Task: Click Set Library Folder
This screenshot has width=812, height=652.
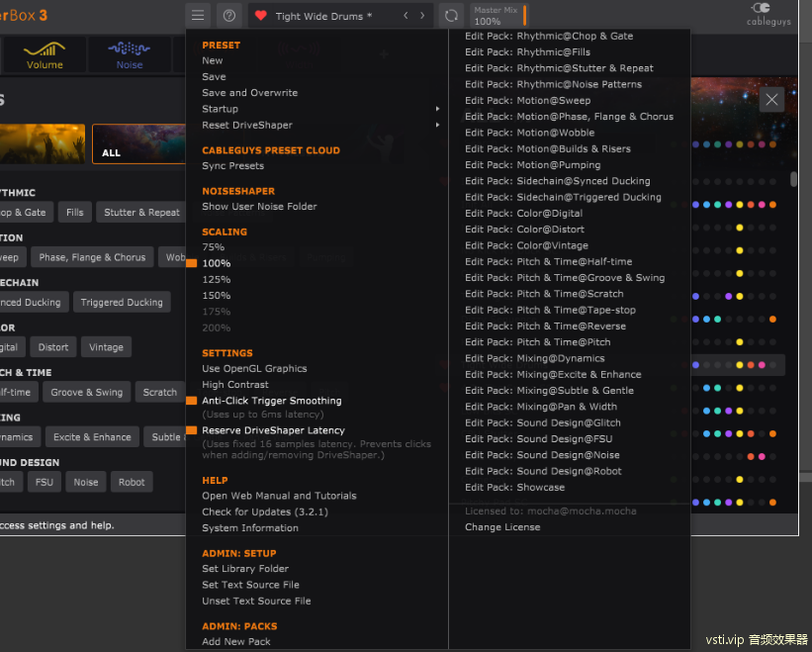Action: point(245,569)
